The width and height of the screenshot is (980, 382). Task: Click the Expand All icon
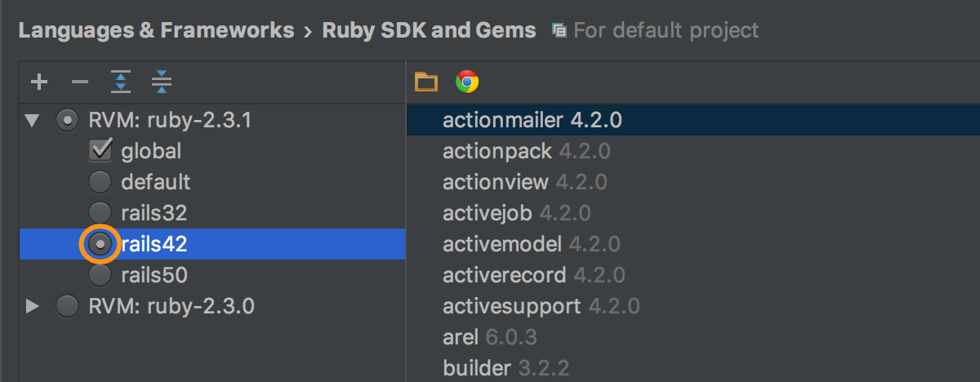[x=121, y=82]
